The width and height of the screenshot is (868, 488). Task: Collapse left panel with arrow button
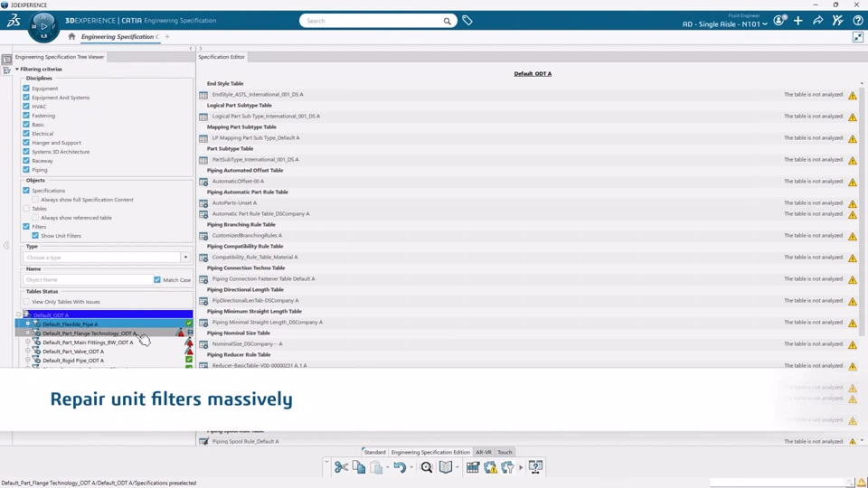point(191,49)
